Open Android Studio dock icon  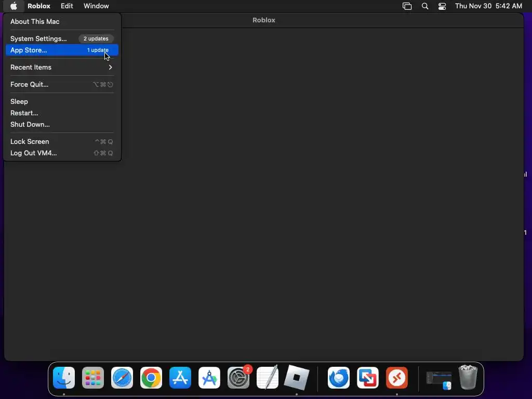pyautogui.click(x=209, y=378)
